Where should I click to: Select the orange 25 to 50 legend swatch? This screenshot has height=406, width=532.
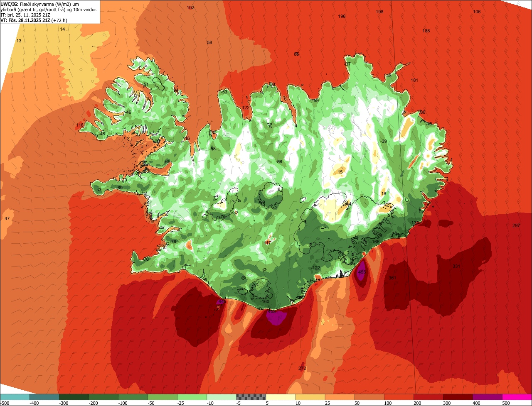[x=340, y=396]
